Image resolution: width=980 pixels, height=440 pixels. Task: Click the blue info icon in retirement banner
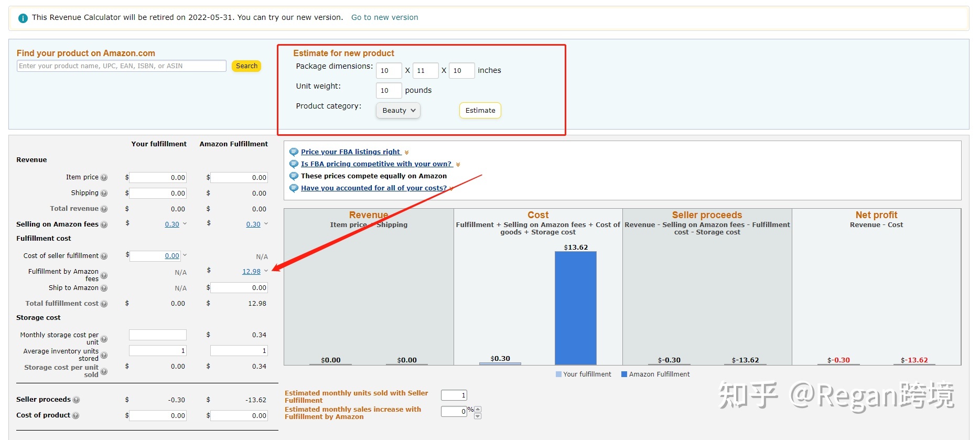click(x=23, y=18)
